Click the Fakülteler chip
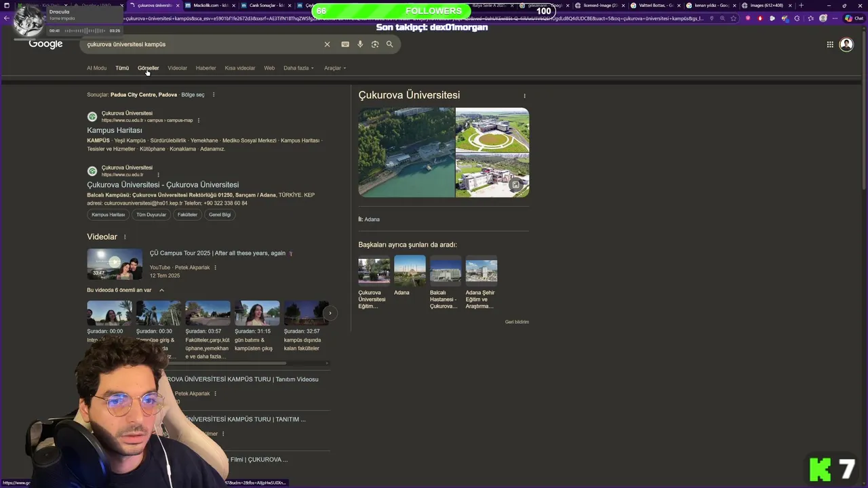Image resolution: width=868 pixels, height=488 pixels. tap(188, 215)
